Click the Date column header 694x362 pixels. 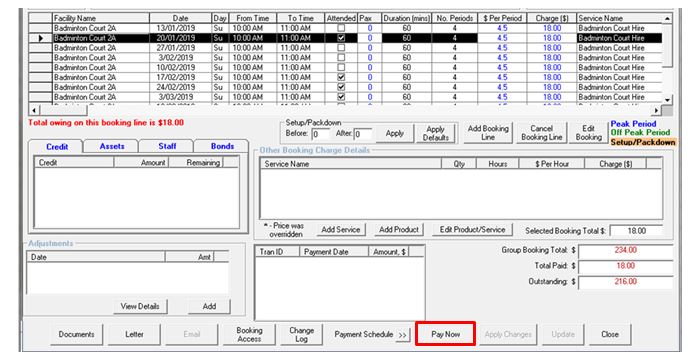point(181,18)
